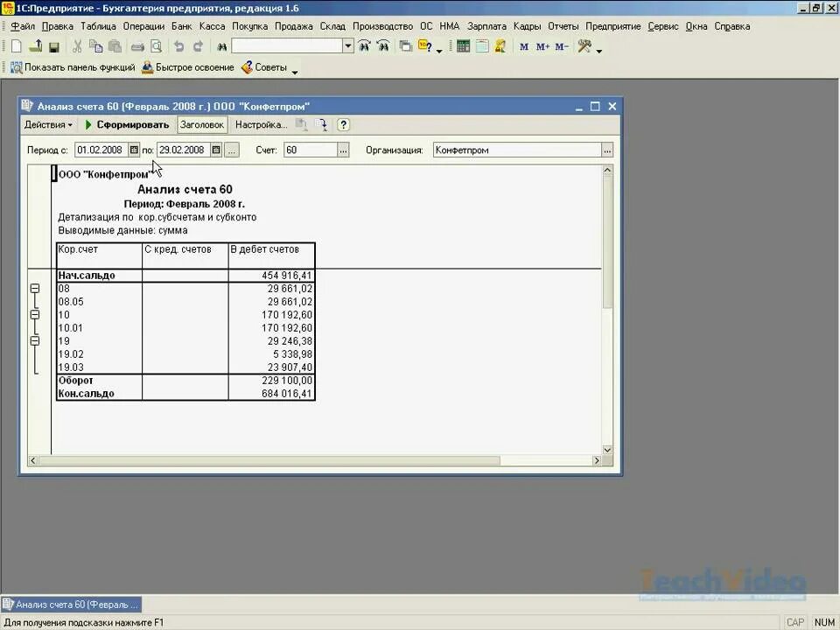Click the M- memory button
Image resolution: width=840 pixels, height=630 pixels.
(562, 47)
